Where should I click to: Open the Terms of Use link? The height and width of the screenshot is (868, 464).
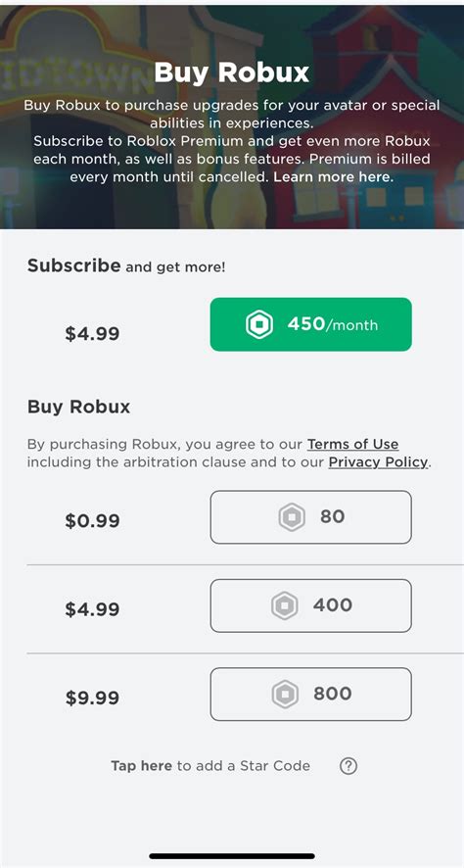click(x=352, y=445)
